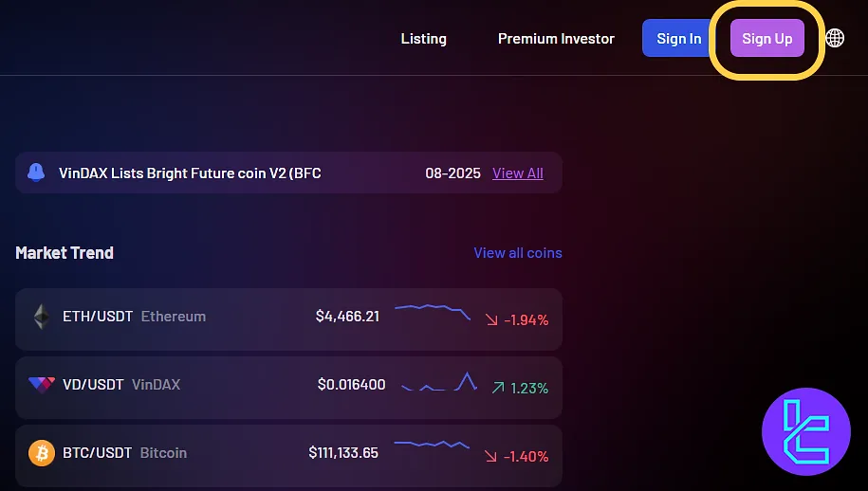Click the ETH/USDT sparkline chart
The height and width of the screenshot is (491, 868).
(x=433, y=311)
